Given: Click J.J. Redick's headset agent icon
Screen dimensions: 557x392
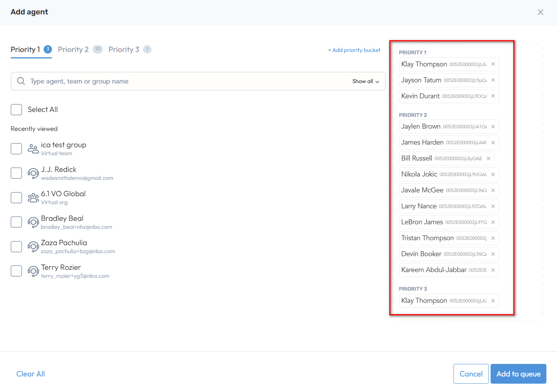Looking at the screenshot, I should (x=33, y=173).
